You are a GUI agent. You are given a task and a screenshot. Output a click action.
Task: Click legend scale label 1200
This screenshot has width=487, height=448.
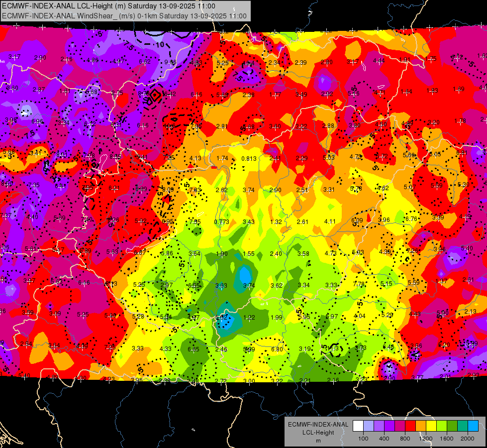pyautogui.click(x=426, y=439)
